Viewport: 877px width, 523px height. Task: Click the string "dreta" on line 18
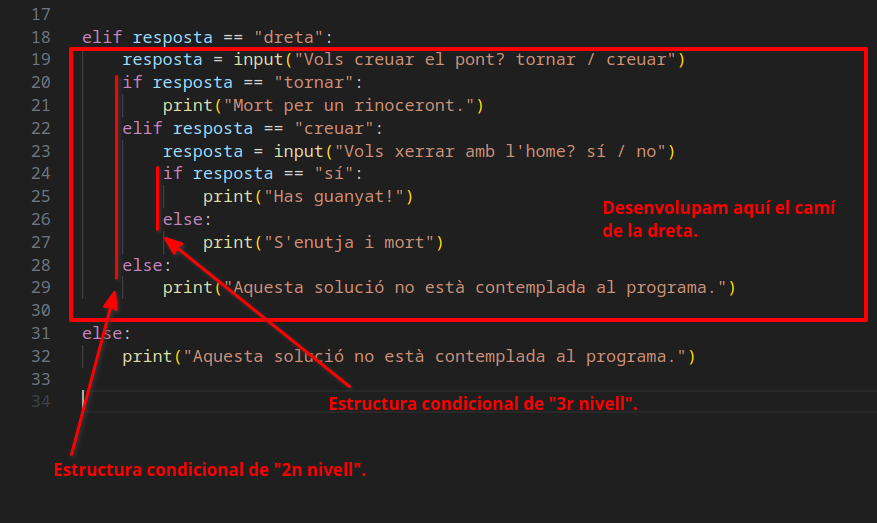[289, 37]
